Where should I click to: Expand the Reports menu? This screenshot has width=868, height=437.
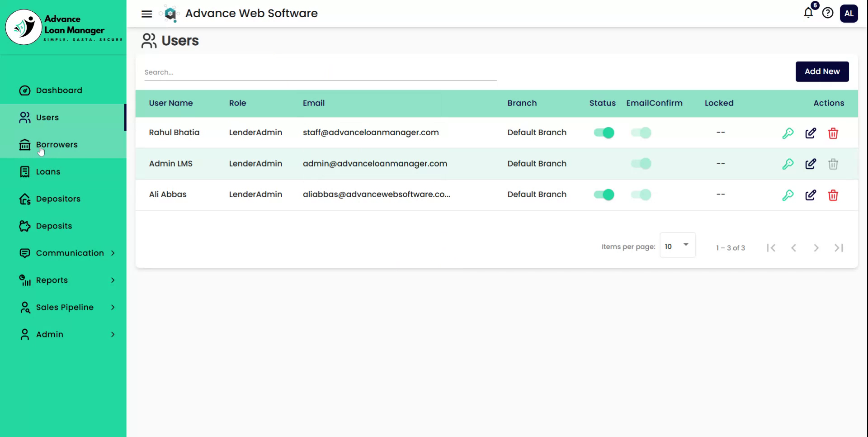pos(52,280)
